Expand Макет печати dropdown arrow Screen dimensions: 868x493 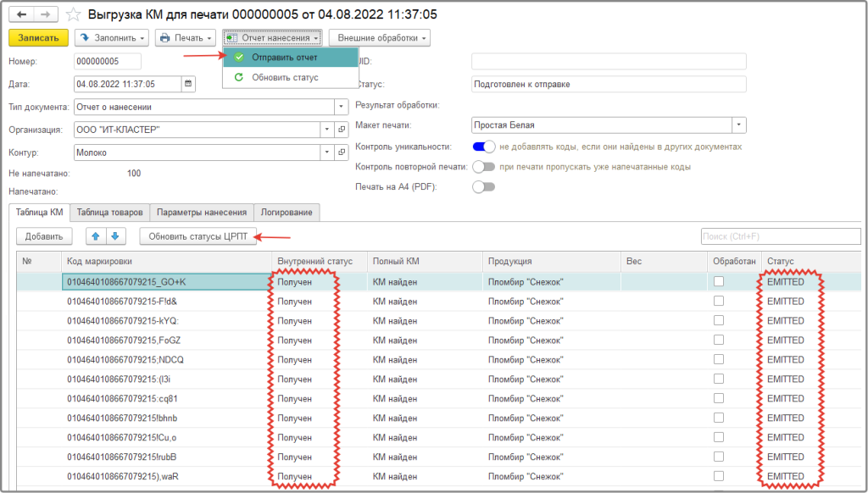tap(739, 125)
